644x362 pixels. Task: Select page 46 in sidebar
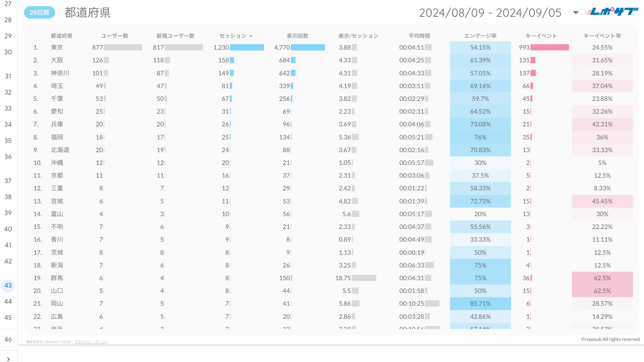pos(8,339)
